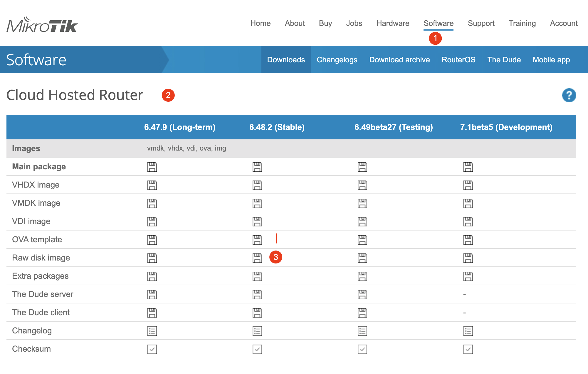Download The Dude client for 6.47.9

pyautogui.click(x=152, y=313)
